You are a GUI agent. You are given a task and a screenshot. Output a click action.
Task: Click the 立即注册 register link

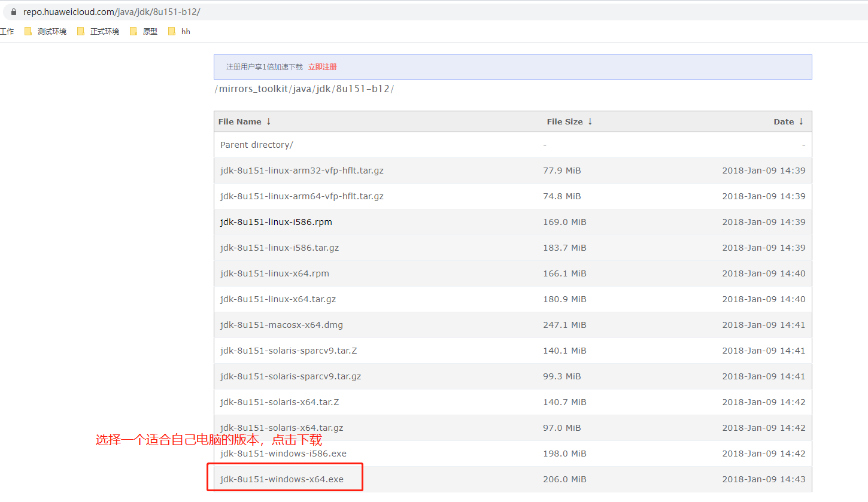[323, 67]
